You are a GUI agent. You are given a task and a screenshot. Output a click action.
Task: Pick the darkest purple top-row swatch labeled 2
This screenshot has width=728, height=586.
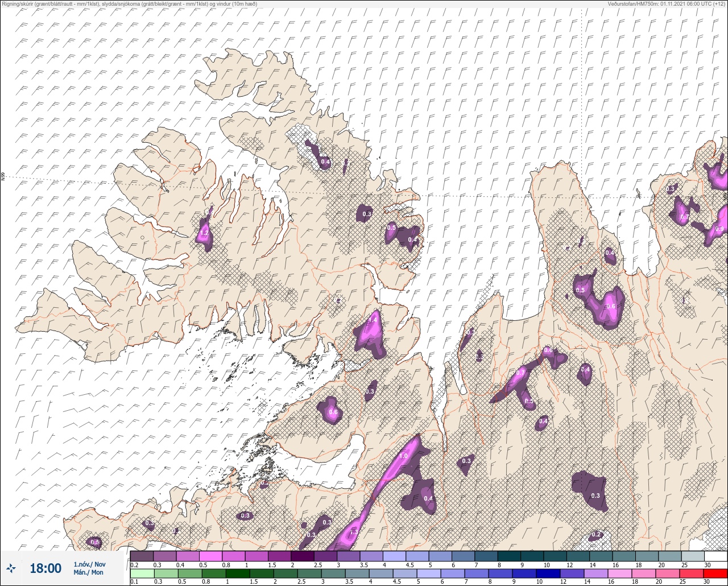point(302,556)
